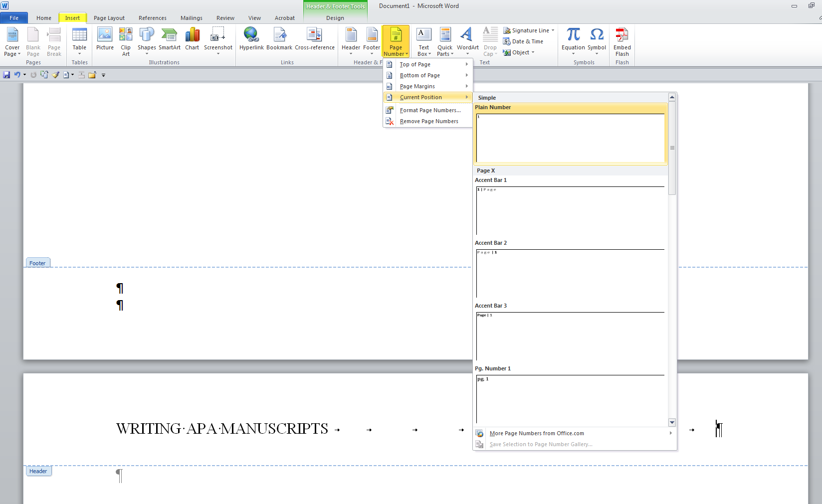
Task: Open the Review tab
Action: pos(225,18)
